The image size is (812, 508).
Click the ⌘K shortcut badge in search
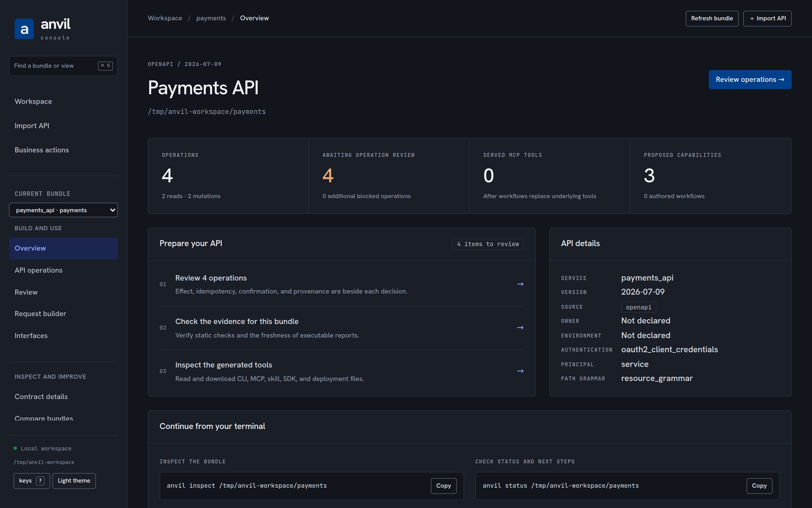point(105,66)
